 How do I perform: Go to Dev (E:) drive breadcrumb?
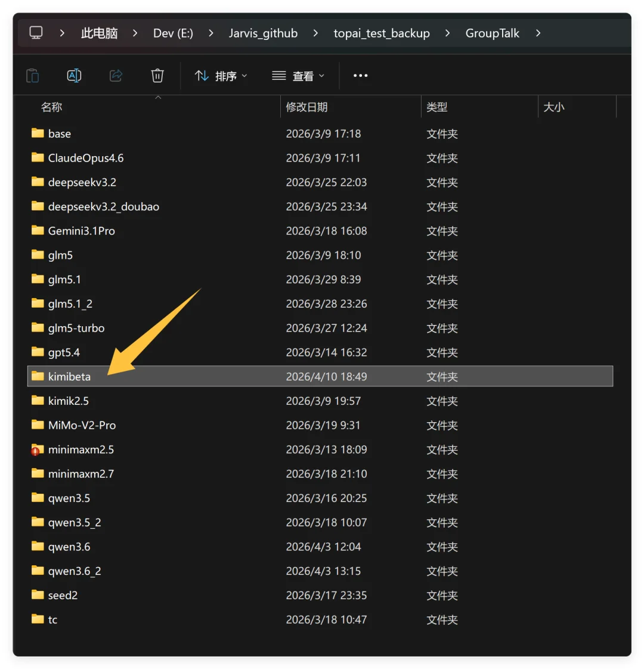coord(173,33)
